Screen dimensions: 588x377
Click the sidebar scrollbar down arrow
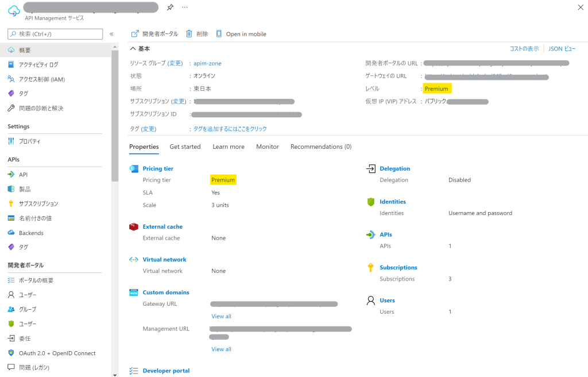point(115,374)
